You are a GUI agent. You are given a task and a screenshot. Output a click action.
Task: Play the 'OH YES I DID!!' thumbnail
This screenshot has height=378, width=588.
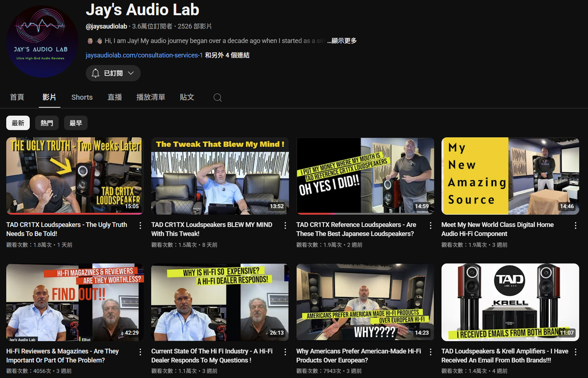point(365,176)
